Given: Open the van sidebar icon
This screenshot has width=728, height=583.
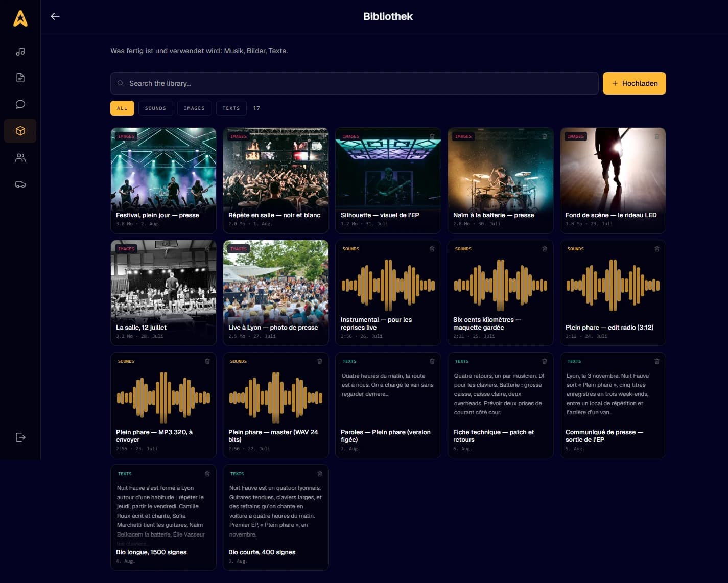Looking at the screenshot, I should click(x=20, y=184).
